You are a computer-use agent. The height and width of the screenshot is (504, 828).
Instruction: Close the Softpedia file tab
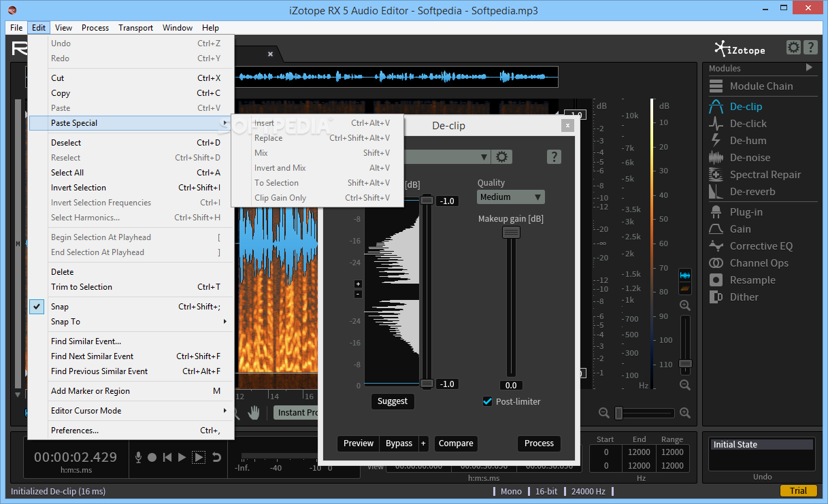pos(270,54)
